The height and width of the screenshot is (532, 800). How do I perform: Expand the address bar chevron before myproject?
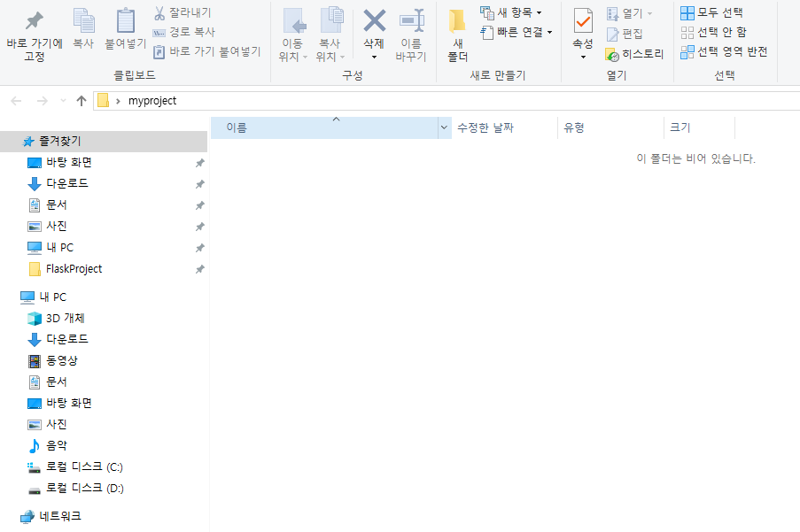tap(118, 101)
